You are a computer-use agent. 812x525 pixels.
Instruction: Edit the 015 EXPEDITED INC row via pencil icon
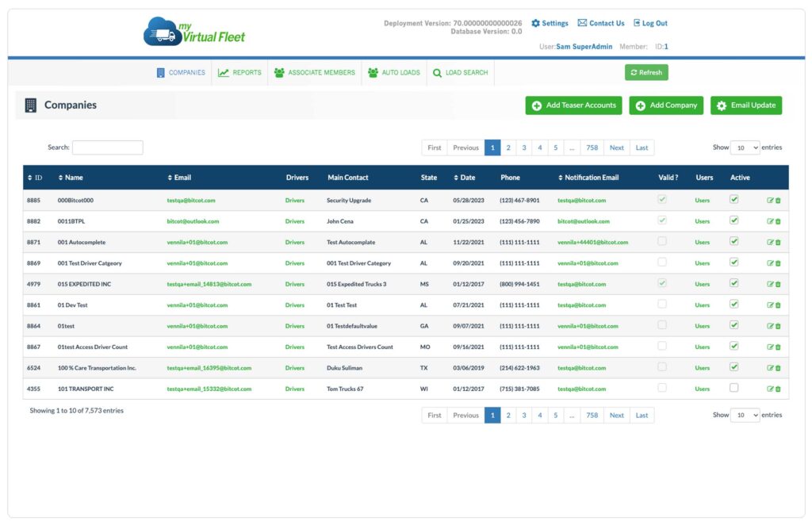pos(770,284)
